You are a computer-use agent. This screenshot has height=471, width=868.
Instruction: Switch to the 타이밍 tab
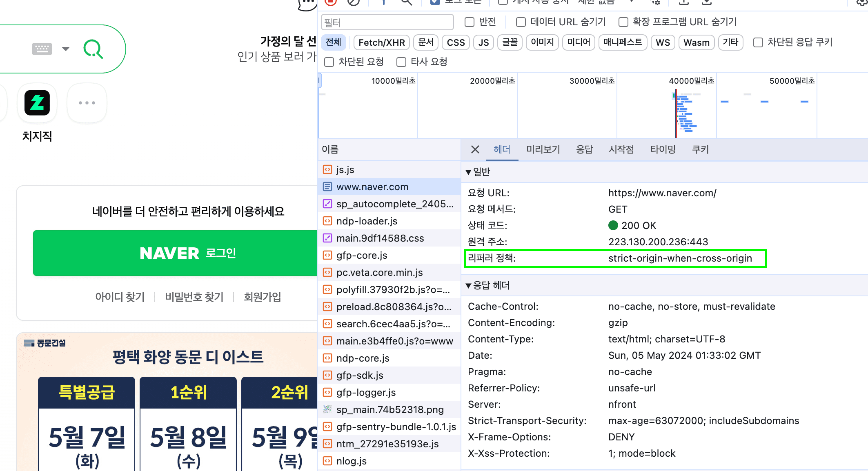[663, 149]
